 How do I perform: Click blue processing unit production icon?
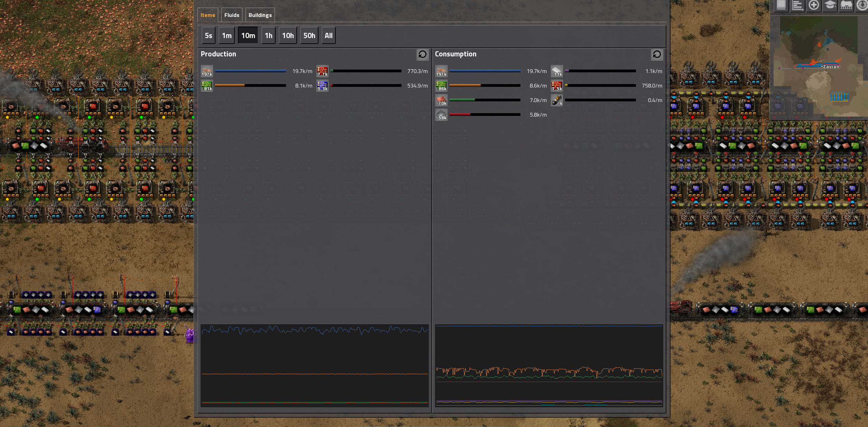[322, 85]
